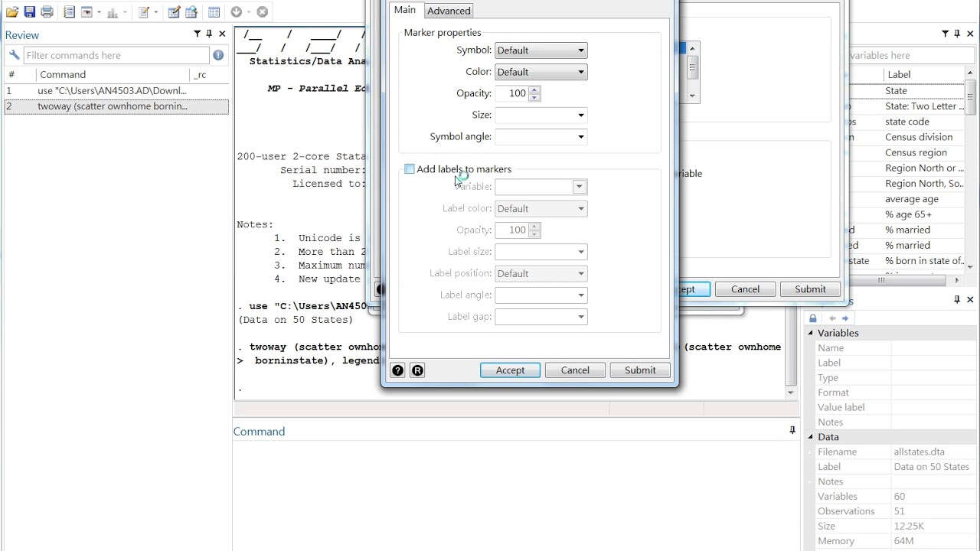Click the Break (X) toolbar icon
Image resolution: width=980 pixels, height=551 pixels.
pyautogui.click(x=263, y=11)
